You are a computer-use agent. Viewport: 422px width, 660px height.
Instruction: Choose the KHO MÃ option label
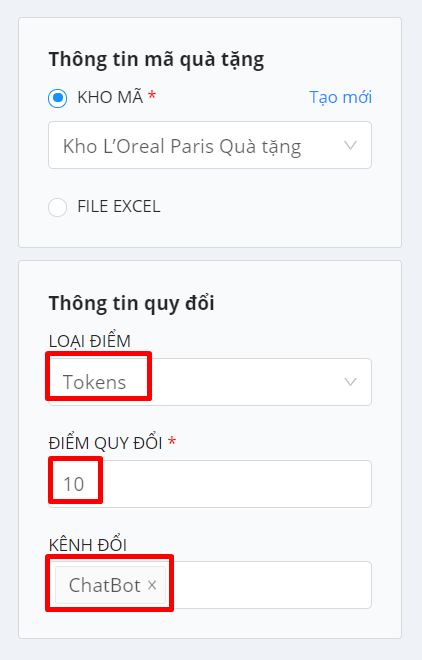click(110, 98)
